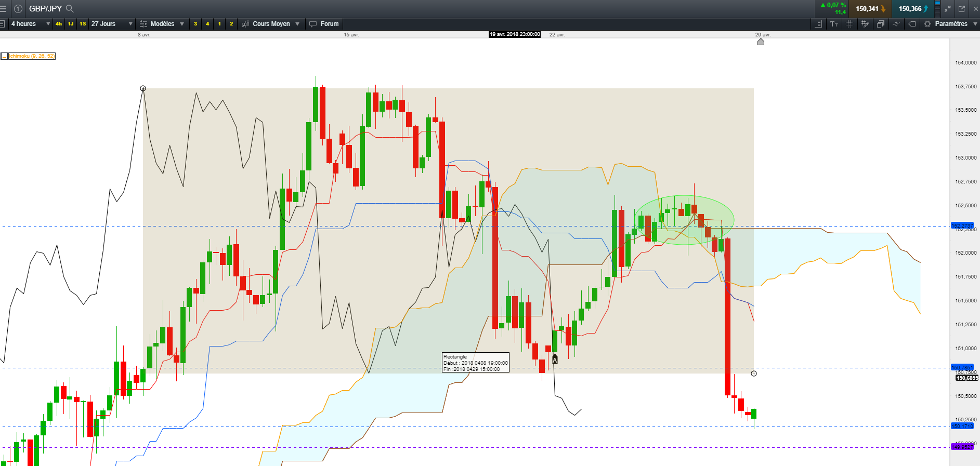Viewport: 980px width, 466px height.
Task: Open the grid color picker tool
Action: point(865,24)
